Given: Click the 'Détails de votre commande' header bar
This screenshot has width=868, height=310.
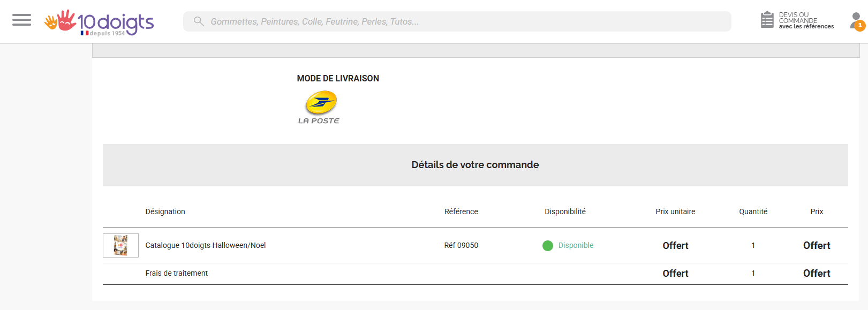Looking at the screenshot, I should tap(475, 165).
